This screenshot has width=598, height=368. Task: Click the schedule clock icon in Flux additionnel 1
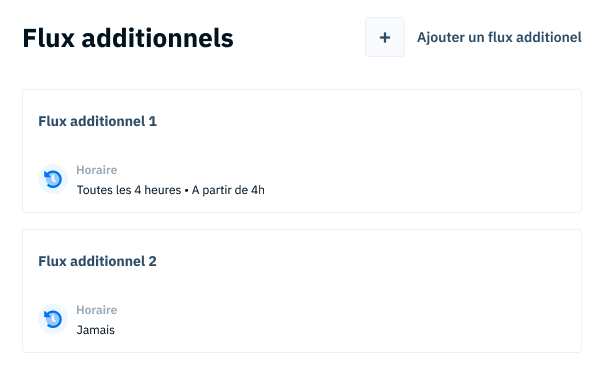[x=53, y=179]
